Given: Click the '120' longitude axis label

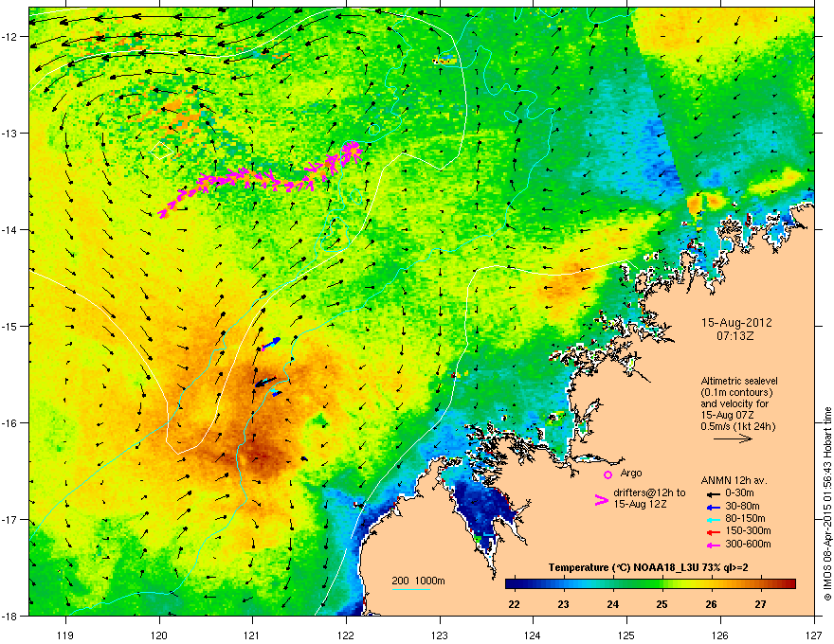Looking at the screenshot, I should [159, 635].
